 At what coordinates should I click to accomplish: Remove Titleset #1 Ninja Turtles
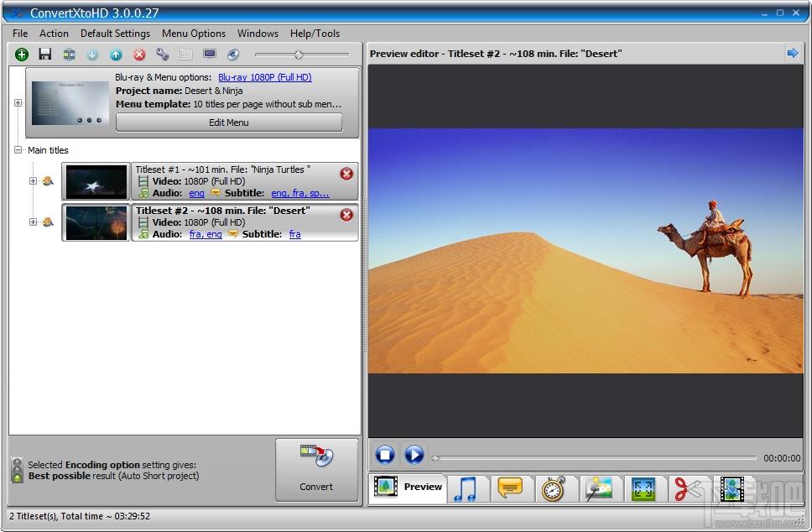click(x=346, y=174)
